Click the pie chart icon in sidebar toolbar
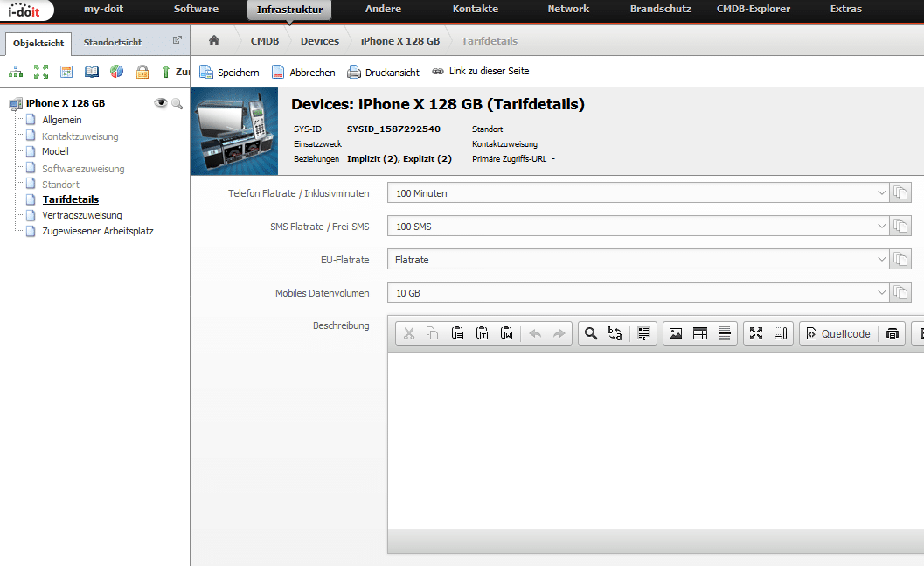This screenshot has height=566, width=924. coord(116,72)
